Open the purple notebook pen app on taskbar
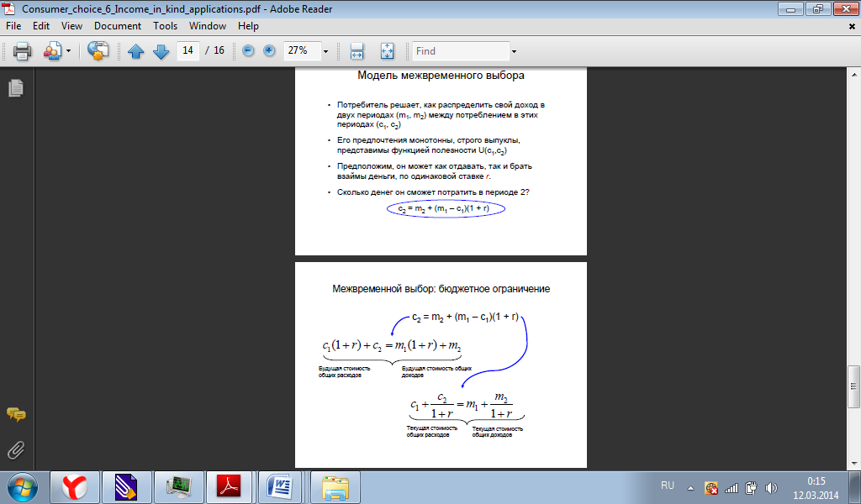This screenshot has width=861, height=504. pyautogui.click(x=126, y=487)
